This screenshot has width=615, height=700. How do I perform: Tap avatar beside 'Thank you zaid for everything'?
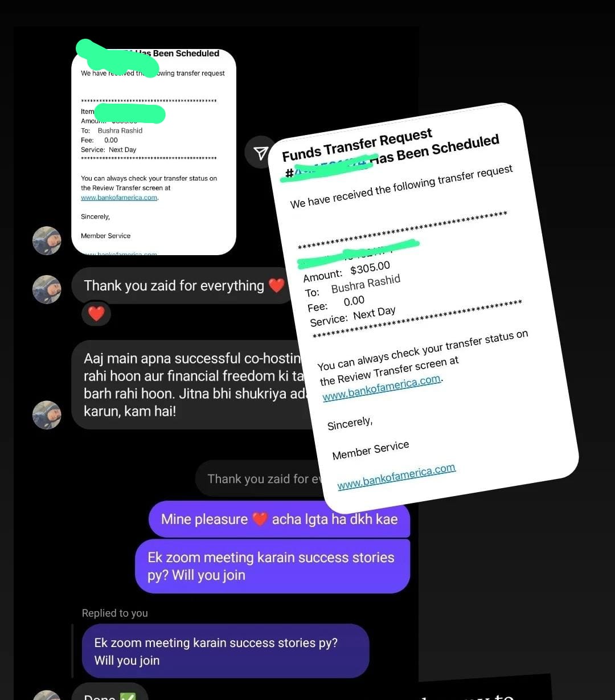point(47,289)
